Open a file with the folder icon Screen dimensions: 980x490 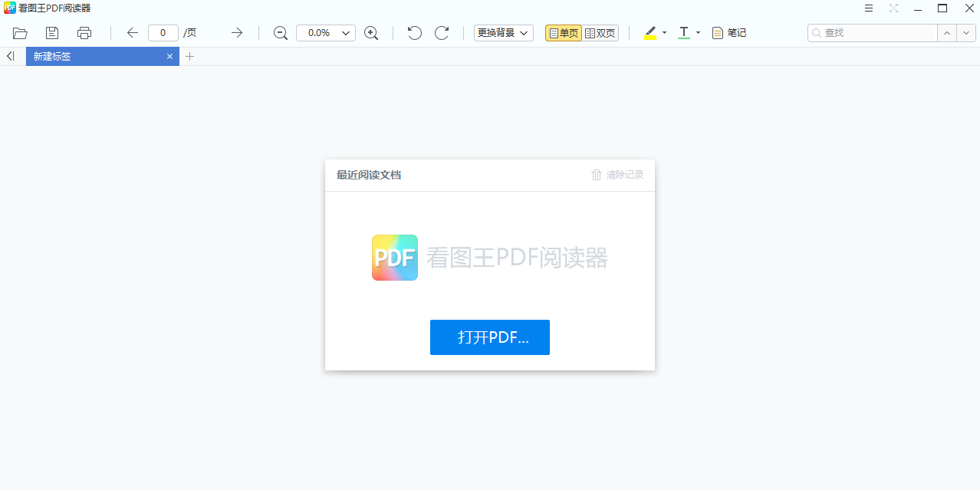[x=21, y=33]
